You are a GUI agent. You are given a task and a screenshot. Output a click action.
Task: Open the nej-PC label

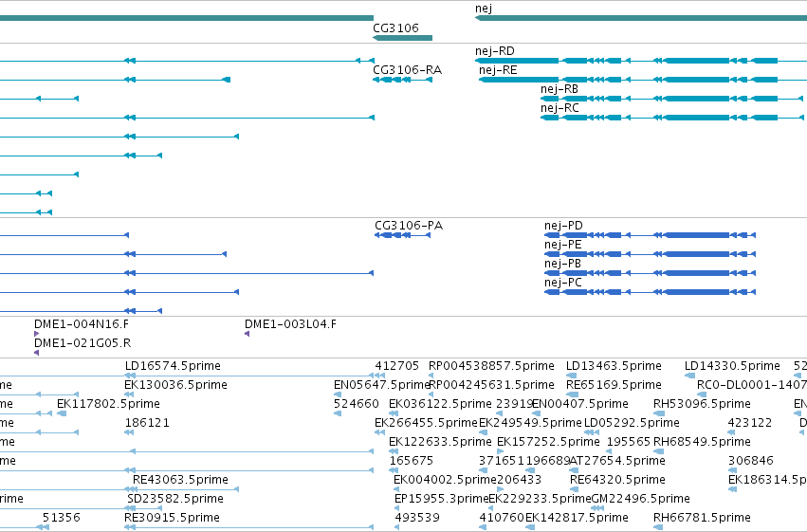(x=563, y=283)
